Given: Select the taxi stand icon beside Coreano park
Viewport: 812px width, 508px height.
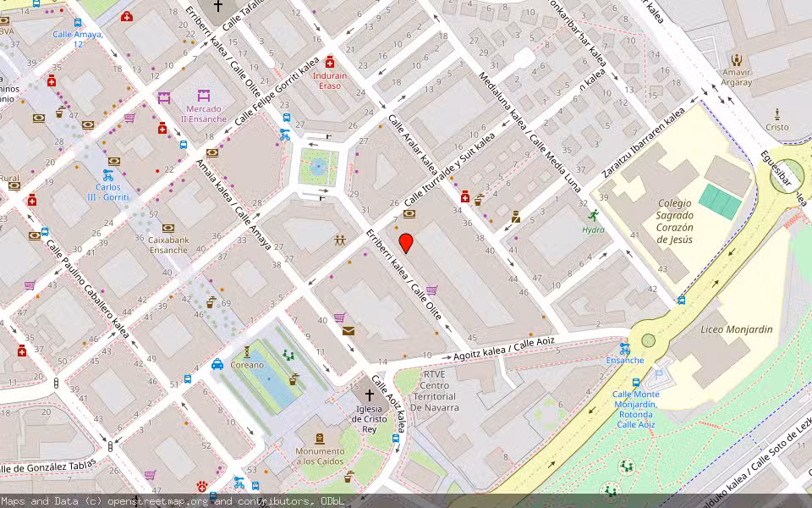Looking at the screenshot, I should tap(217, 365).
